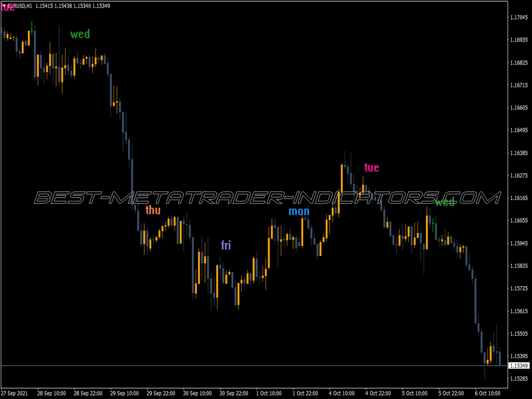Click the EURUSD,H1 chart title text
Viewport: 532px width, 399px height.
click(20, 6)
